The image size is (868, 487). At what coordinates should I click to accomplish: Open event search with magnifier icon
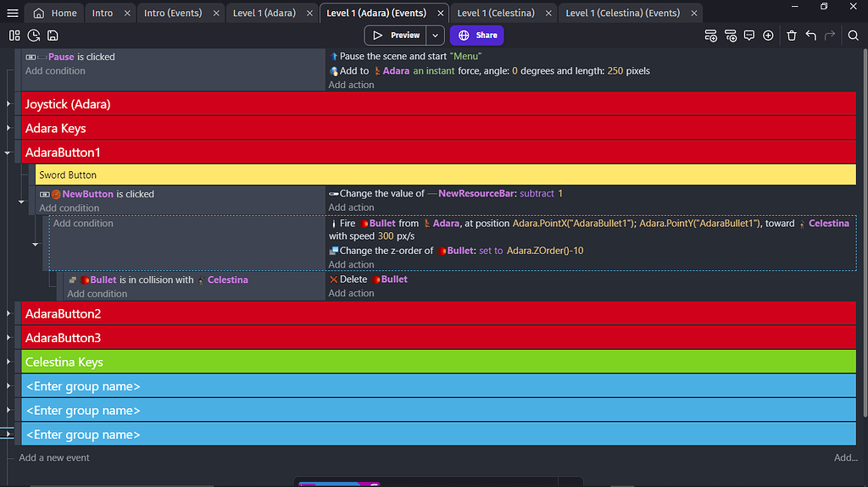pyautogui.click(x=853, y=36)
